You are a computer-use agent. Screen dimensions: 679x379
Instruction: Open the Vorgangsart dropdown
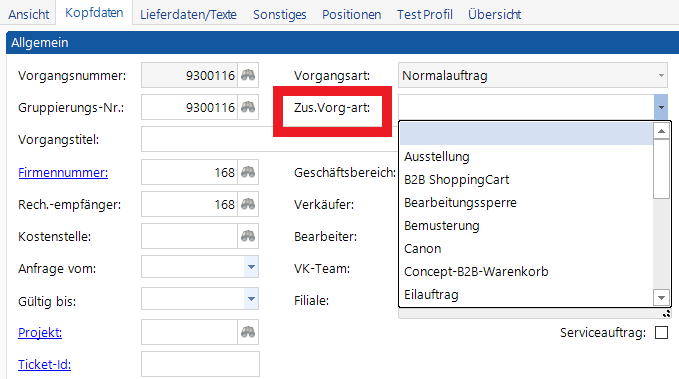[661, 75]
